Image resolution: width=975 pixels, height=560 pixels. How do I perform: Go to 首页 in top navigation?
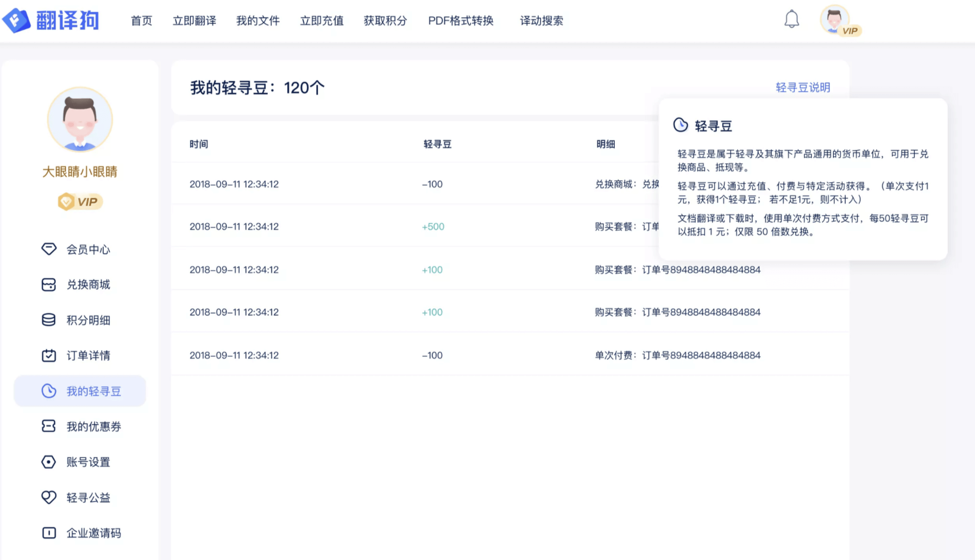(141, 21)
